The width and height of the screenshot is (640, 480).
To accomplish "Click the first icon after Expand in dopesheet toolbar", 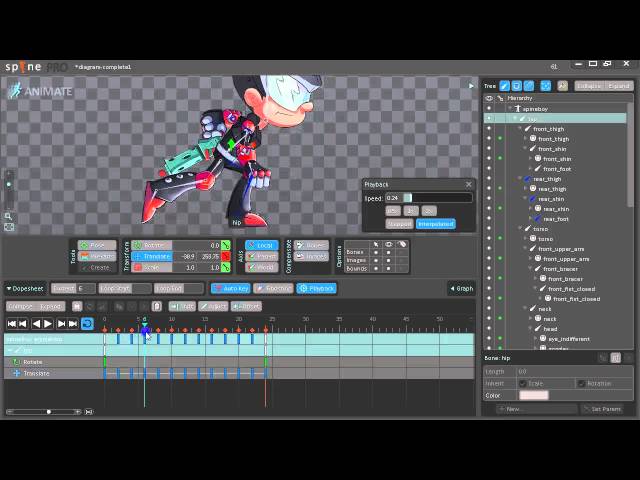I will 77,306.
